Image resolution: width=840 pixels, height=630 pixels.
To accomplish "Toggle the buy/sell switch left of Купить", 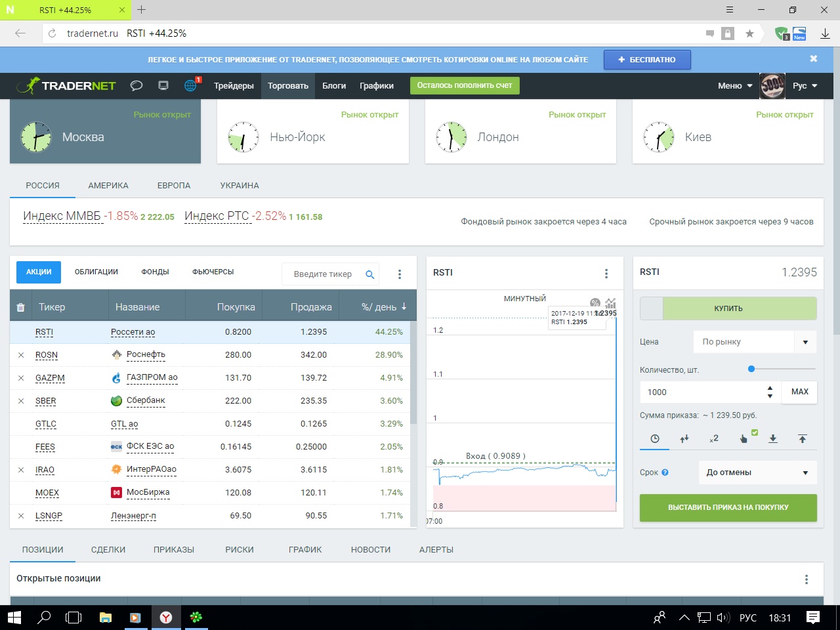I will (652, 308).
